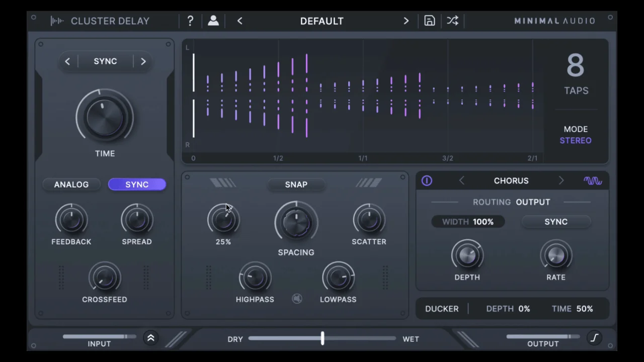Click the HIGHPASS knob

coord(255,278)
